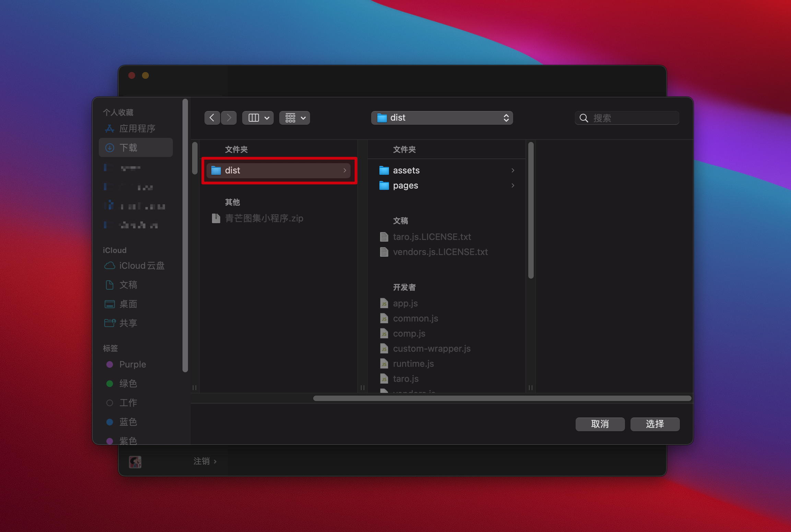791x532 pixels.
Task: Expand pages with its chevron
Action: click(513, 185)
